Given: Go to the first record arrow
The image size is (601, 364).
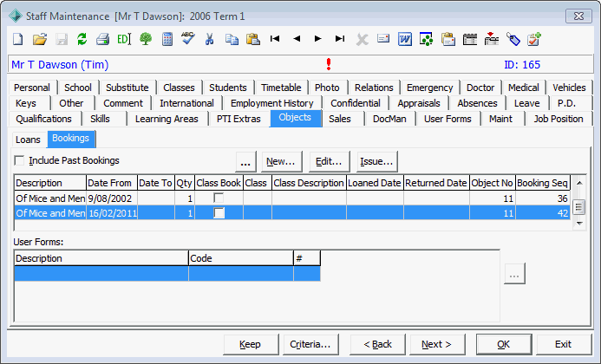Looking at the screenshot, I should (x=275, y=38).
